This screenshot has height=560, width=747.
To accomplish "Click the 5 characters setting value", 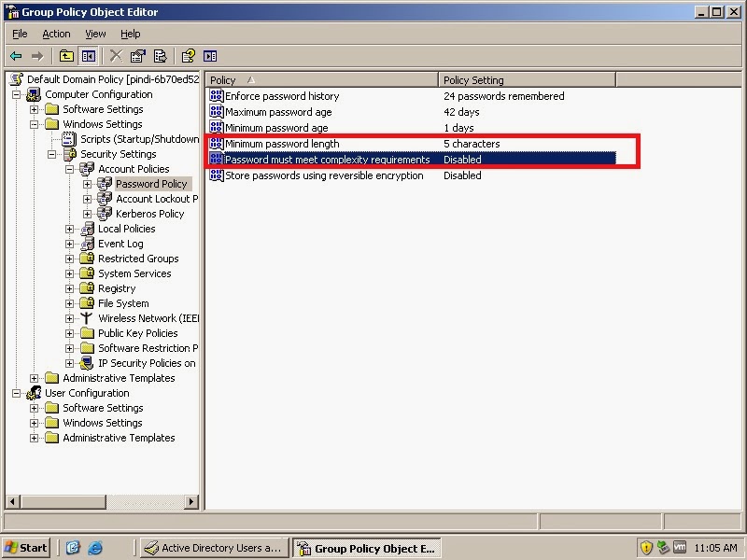I will click(472, 144).
